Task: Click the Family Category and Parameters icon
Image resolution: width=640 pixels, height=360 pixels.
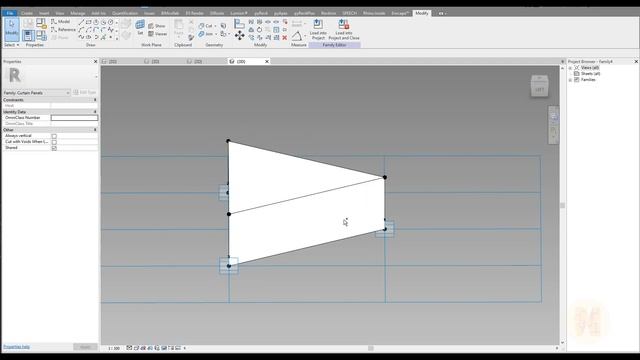Action: click(41, 24)
